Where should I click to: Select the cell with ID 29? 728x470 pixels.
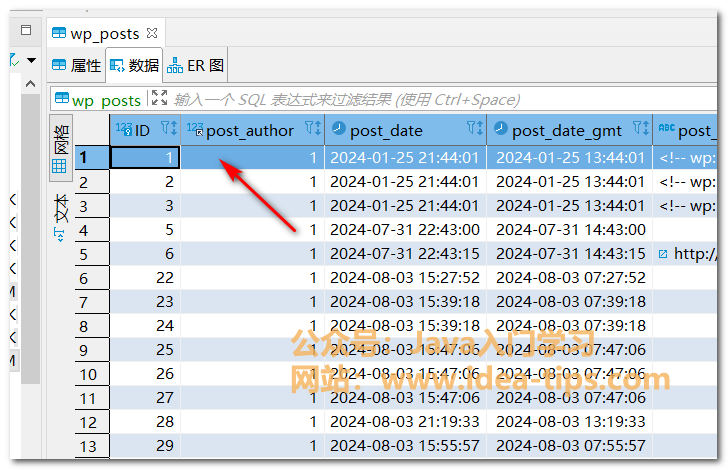tap(145, 446)
